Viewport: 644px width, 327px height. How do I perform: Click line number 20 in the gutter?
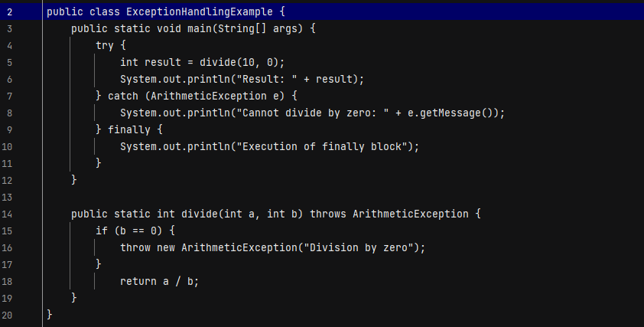point(7,316)
